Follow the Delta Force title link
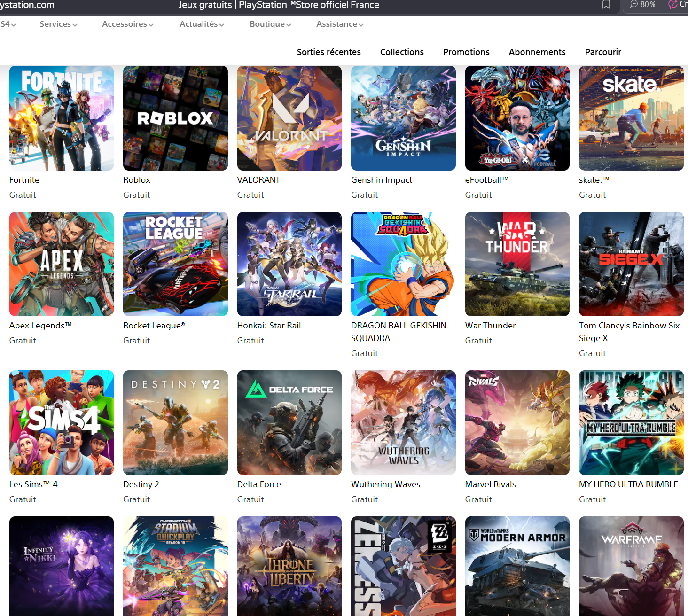Image resolution: width=688 pixels, height=616 pixels. pyautogui.click(x=259, y=484)
